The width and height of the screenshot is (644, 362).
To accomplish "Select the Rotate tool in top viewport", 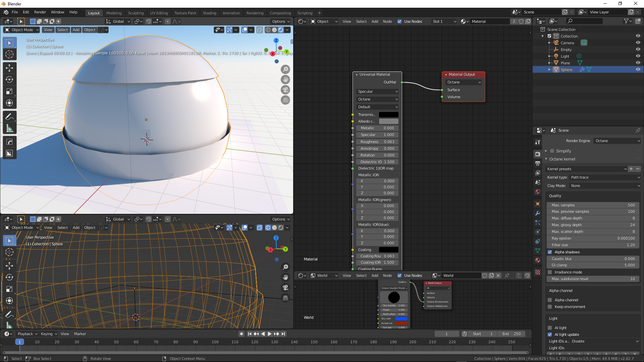I will pyautogui.click(x=9, y=80).
